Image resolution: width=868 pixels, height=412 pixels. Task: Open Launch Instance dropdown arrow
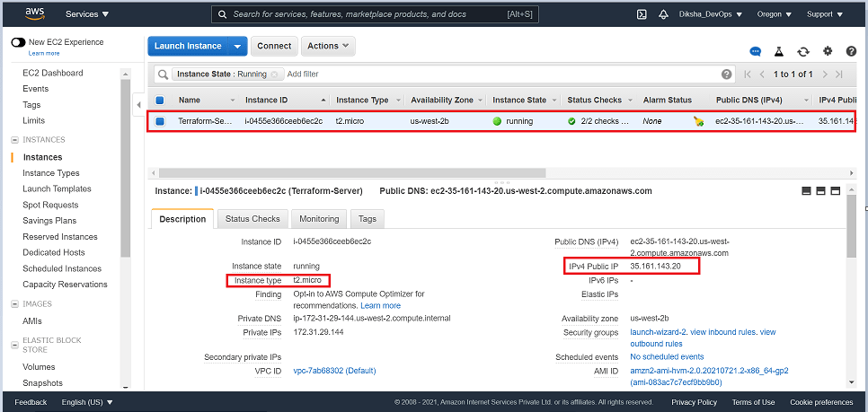point(237,47)
